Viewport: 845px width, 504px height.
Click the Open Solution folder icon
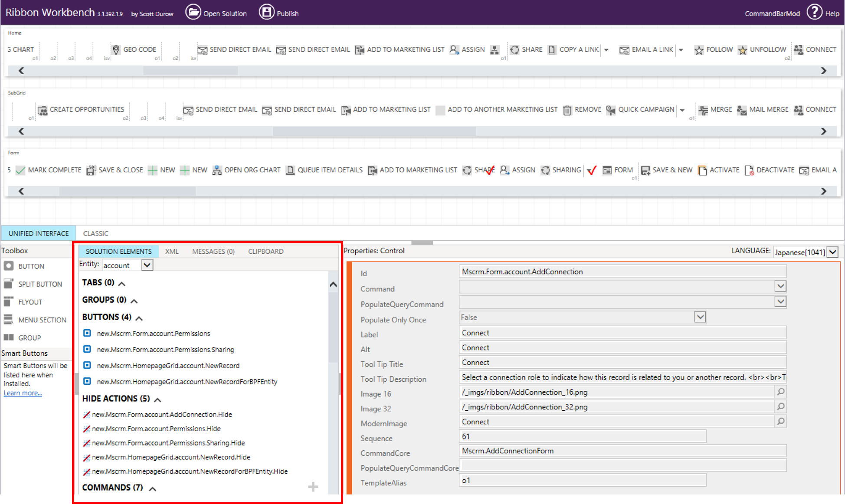point(193,12)
